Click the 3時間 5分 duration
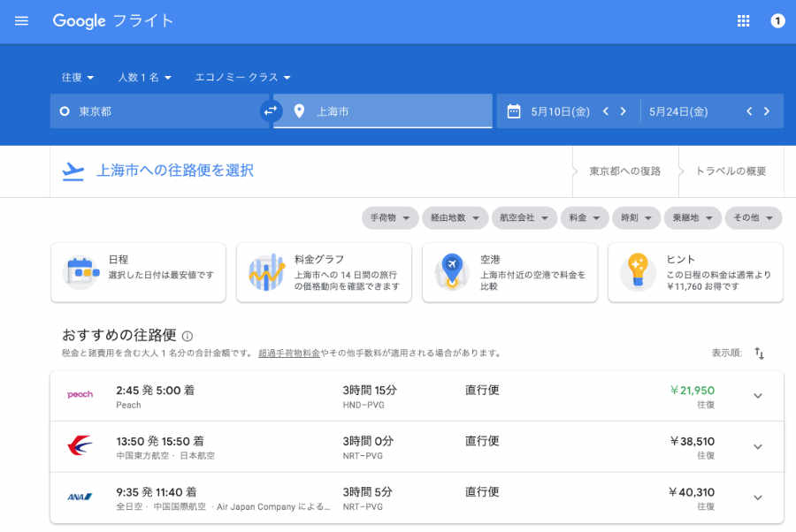This screenshot has height=532, width=796. (367, 492)
